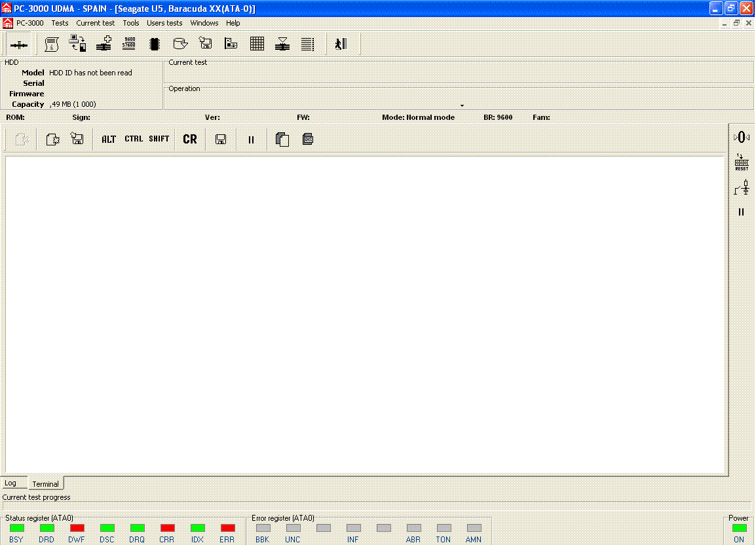Click the 'Mode: Normal mode' status text
Viewport: 756px width, 545px height.
[418, 117]
